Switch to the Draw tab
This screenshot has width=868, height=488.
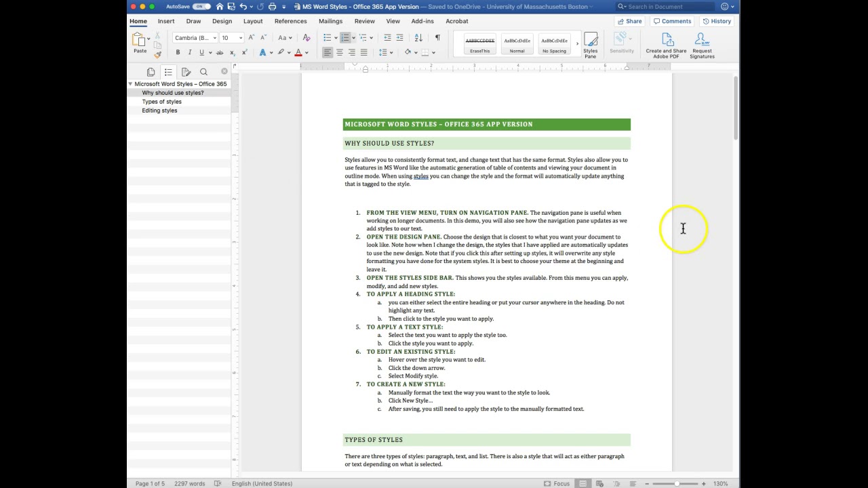(x=193, y=21)
